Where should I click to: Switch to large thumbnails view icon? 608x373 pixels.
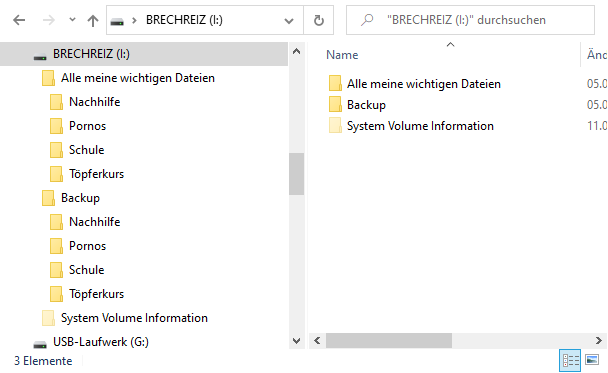point(592,360)
